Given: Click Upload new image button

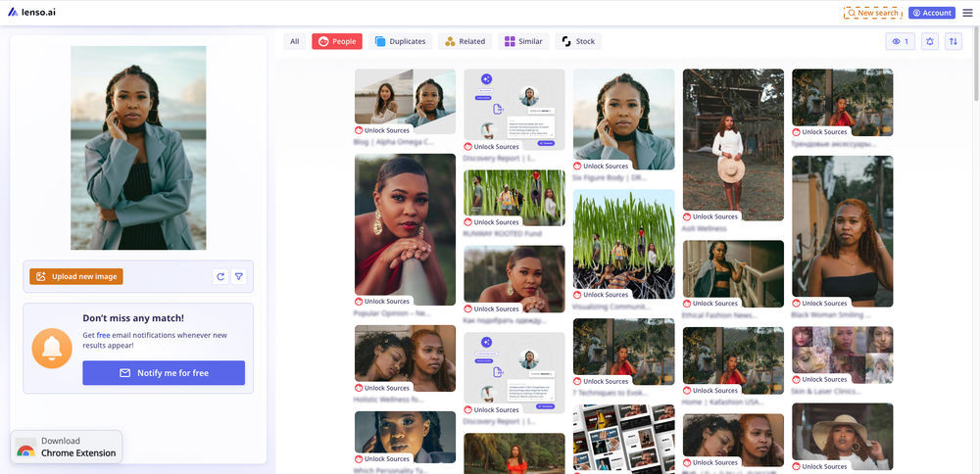Looking at the screenshot, I should (76, 277).
